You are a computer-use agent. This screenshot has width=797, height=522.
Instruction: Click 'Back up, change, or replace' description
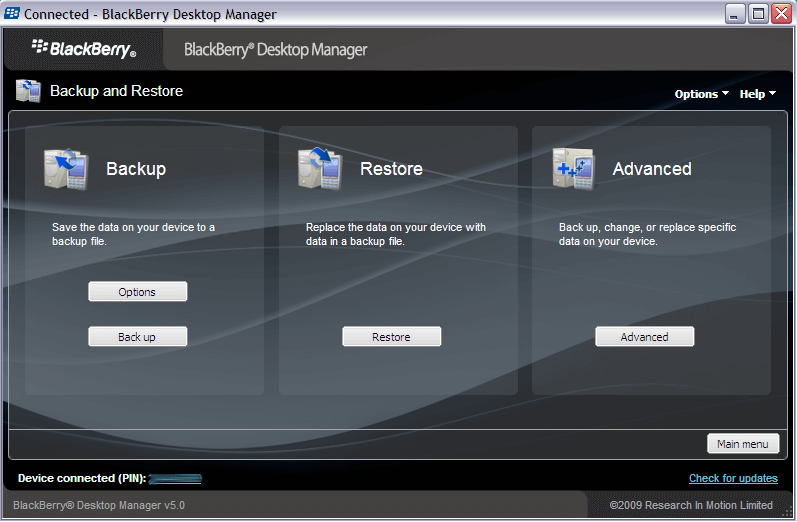[x=647, y=234]
